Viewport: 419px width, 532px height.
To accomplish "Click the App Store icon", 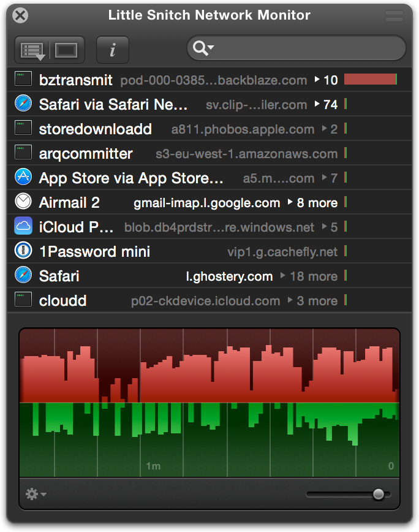I will pos(23,177).
